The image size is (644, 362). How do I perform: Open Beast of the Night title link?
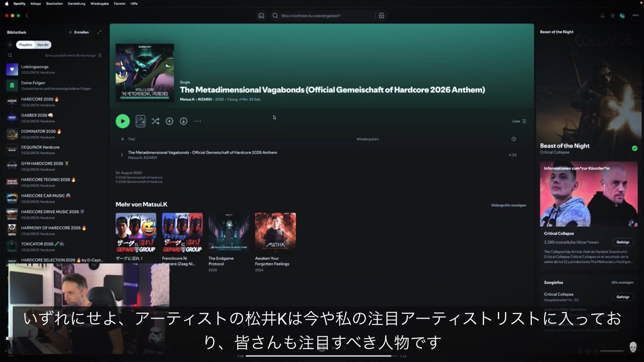coord(565,146)
